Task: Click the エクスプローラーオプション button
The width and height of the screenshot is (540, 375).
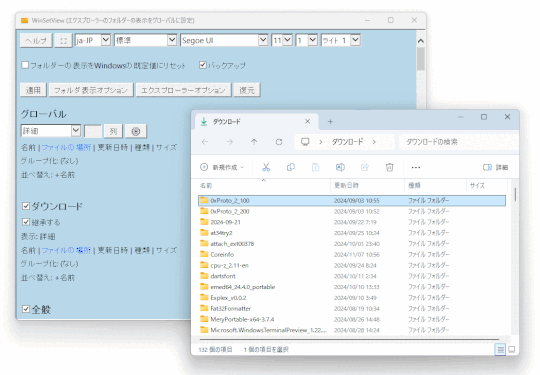Action: tap(183, 90)
